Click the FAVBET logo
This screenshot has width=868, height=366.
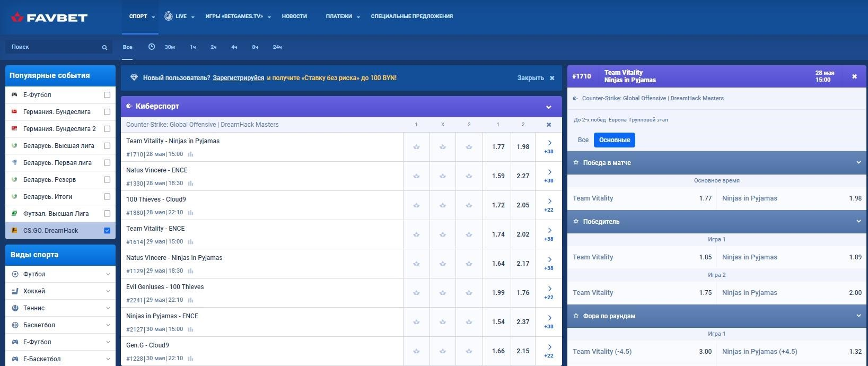point(49,18)
